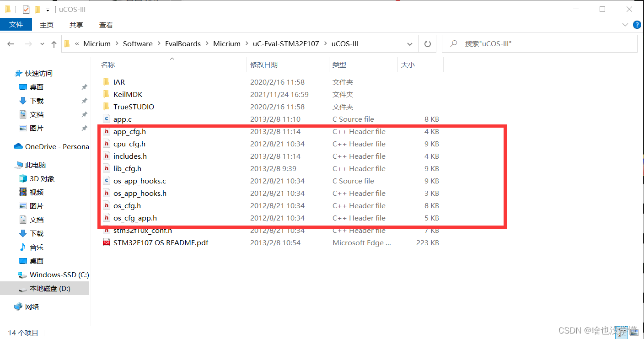
Task: Open the quick access toolbar customize dropdown
Action: 48,10
